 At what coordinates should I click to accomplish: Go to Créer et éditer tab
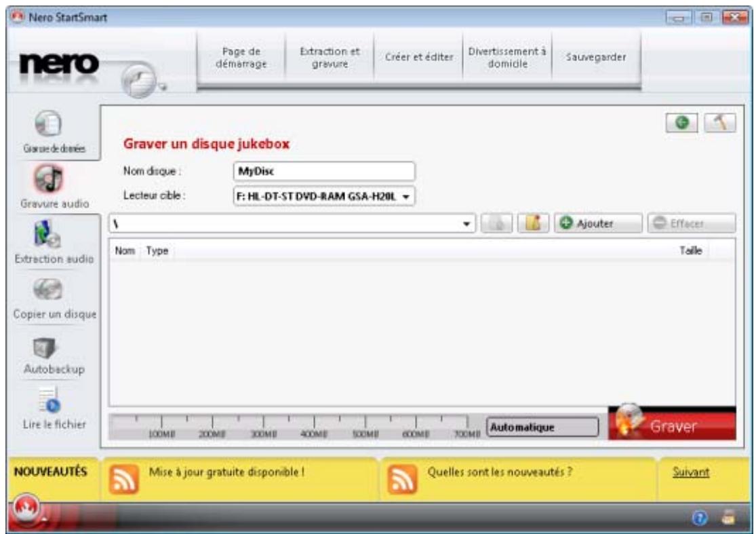click(419, 58)
